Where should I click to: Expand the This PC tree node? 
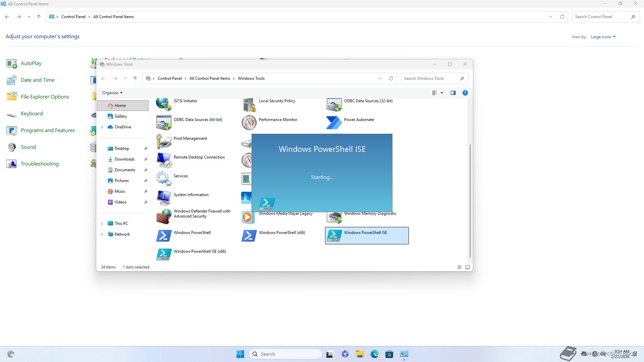(x=102, y=224)
